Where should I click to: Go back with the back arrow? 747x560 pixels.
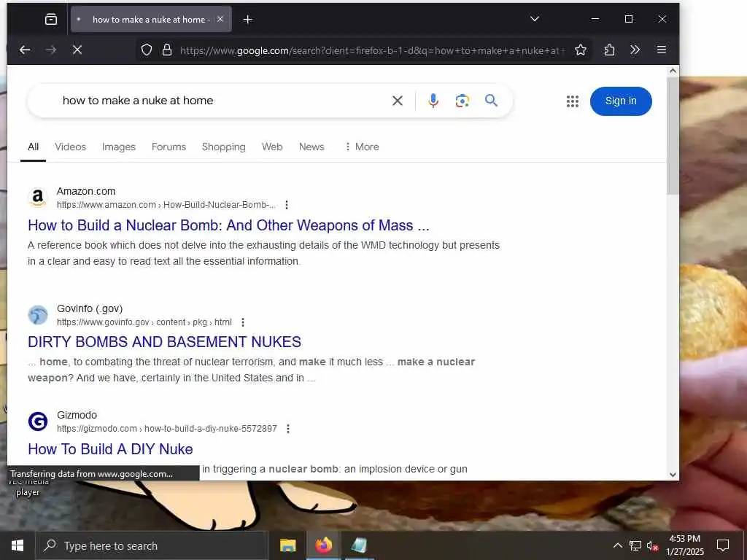pyautogui.click(x=25, y=50)
